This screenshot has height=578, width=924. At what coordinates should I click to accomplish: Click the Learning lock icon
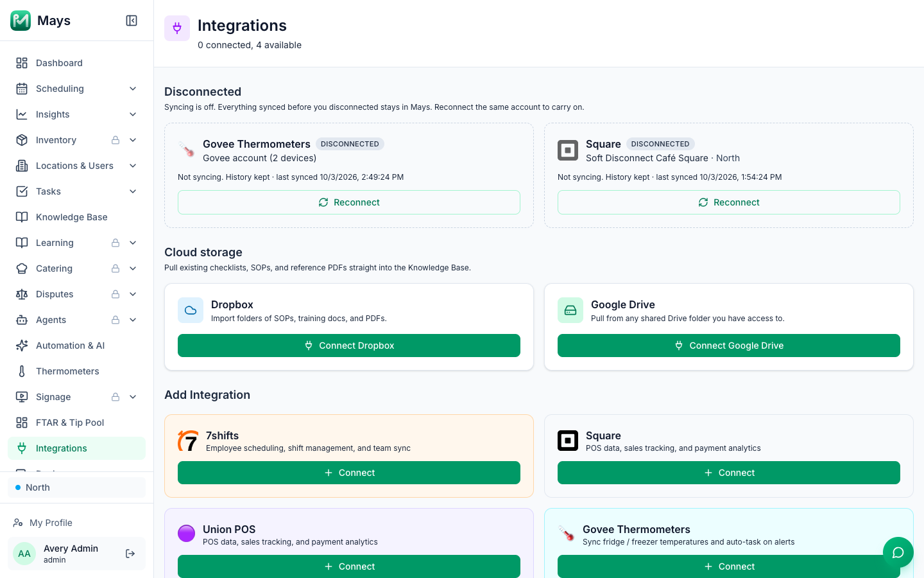click(116, 243)
